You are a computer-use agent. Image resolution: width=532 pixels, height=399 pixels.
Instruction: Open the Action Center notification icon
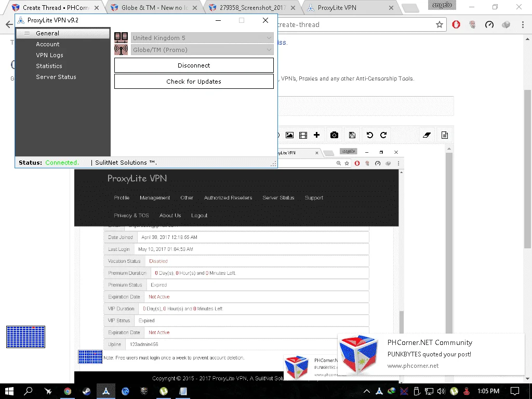[x=515, y=391]
